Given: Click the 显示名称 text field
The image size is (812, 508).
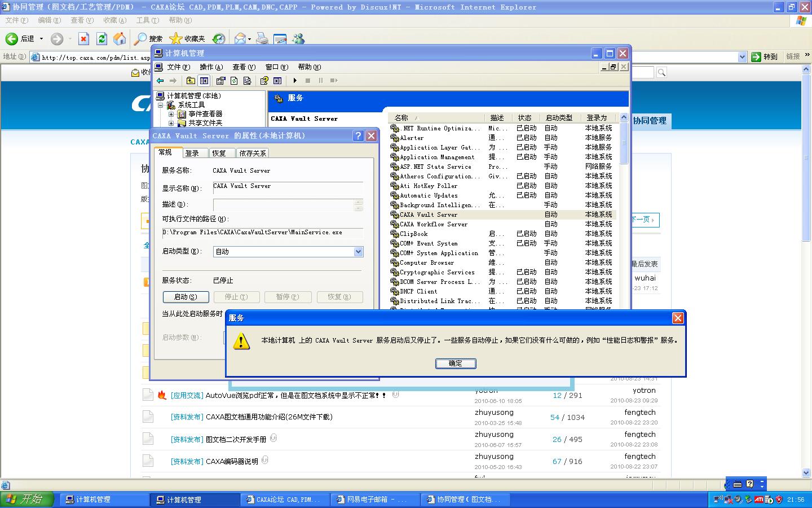Looking at the screenshot, I should 288,187.
